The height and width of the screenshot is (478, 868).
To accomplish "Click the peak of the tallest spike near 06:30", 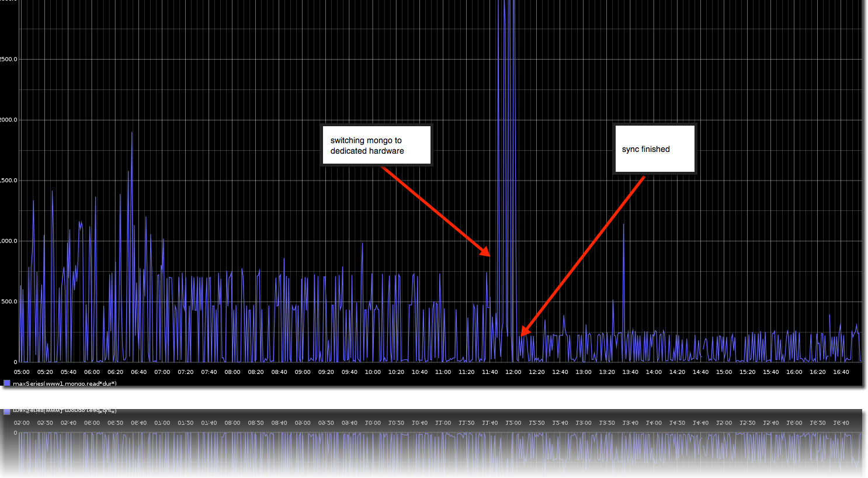I will click(132, 133).
